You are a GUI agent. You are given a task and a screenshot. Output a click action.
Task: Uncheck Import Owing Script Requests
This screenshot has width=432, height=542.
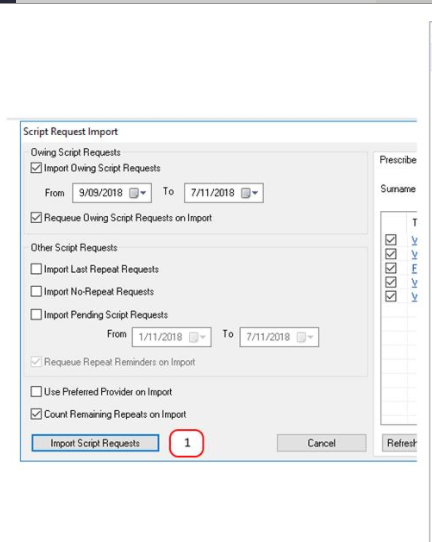click(x=36, y=168)
